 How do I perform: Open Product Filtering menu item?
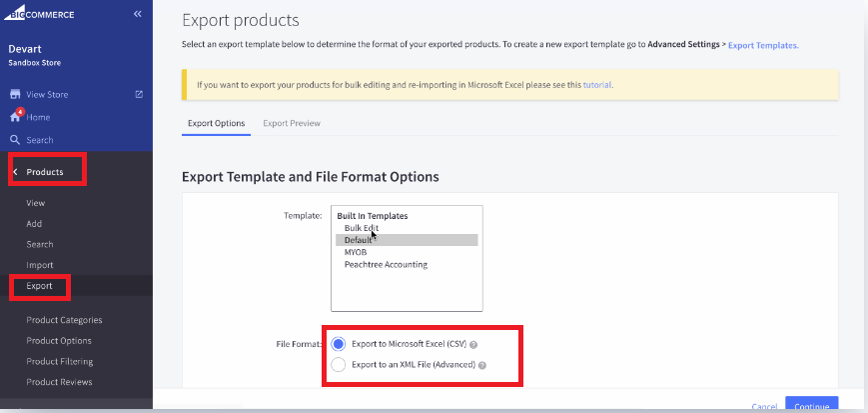[60, 361]
